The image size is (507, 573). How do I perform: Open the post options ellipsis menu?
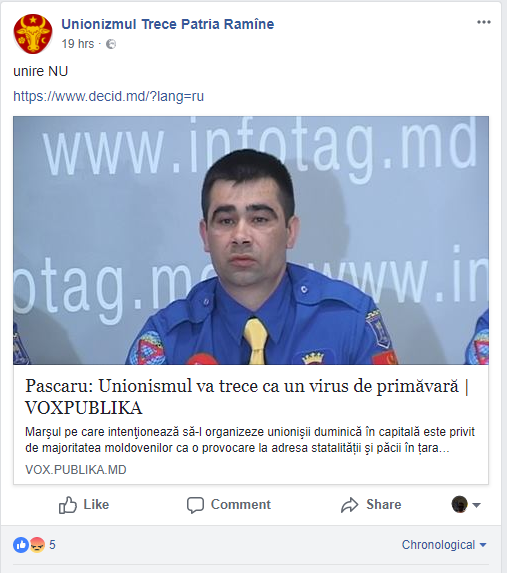[484, 22]
